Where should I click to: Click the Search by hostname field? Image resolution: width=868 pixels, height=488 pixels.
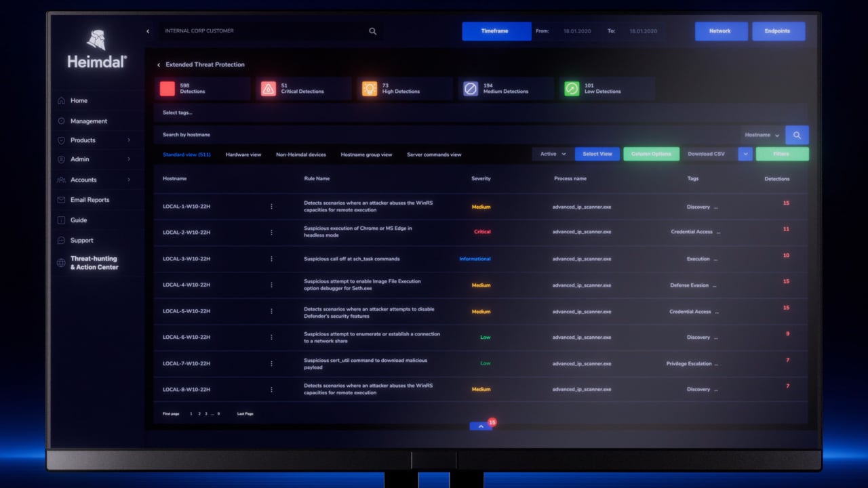[x=446, y=135]
